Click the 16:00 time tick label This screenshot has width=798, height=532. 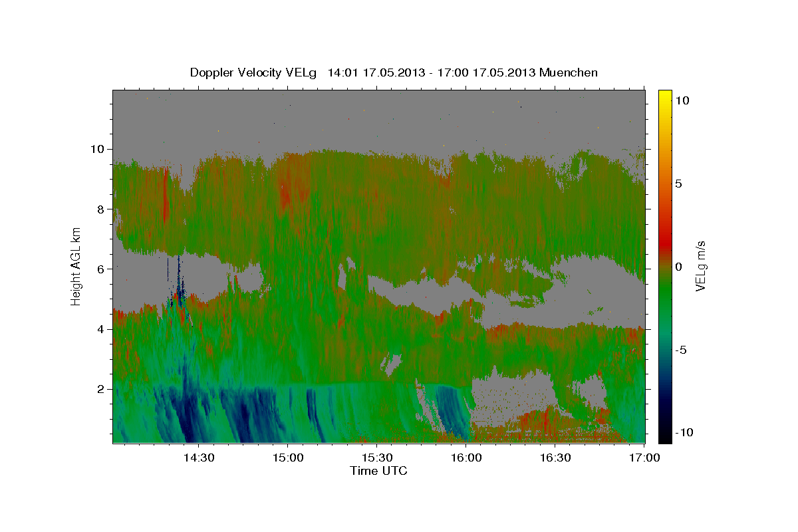(466, 458)
